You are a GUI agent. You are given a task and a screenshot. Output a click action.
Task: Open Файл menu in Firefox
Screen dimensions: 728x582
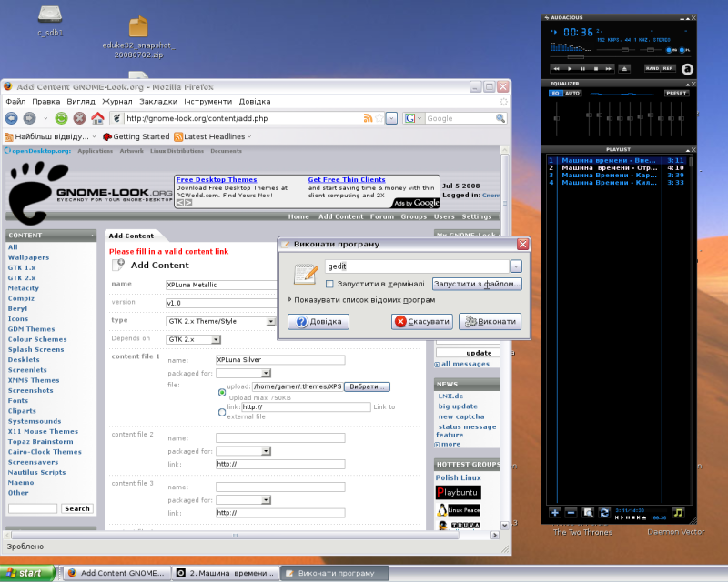(x=15, y=102)
